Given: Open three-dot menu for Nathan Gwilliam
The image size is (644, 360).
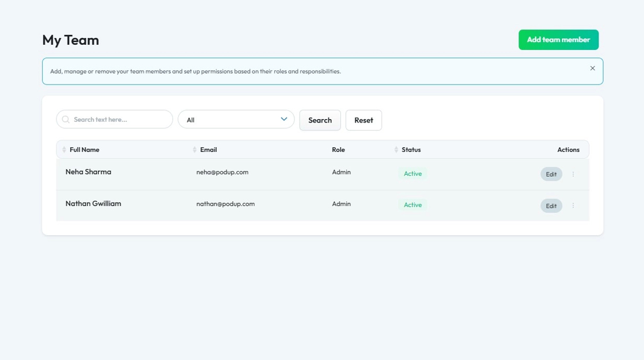Looking at the screenshot, I should [x=573, y=206].
